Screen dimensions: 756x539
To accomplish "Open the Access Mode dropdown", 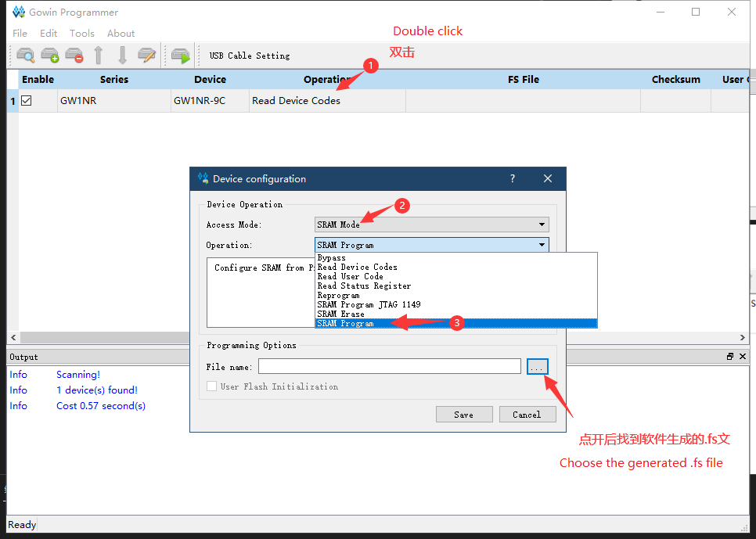I will coord(431,225).
